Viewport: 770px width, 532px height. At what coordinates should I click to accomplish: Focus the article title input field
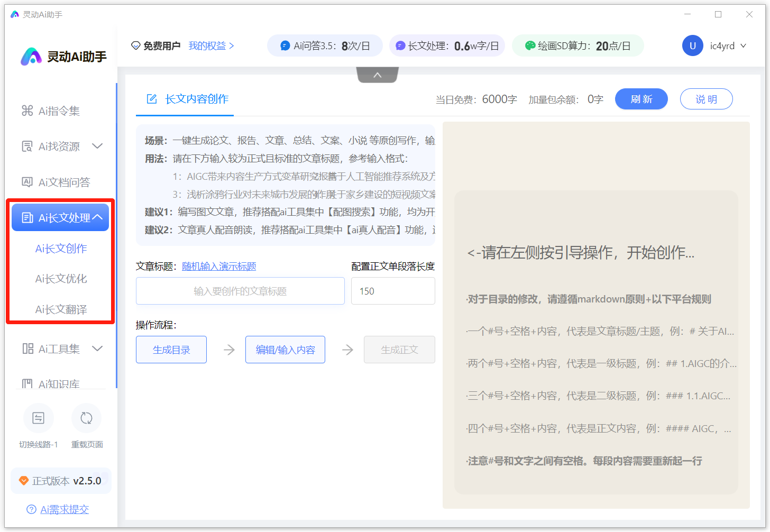[x=240, y=291]
